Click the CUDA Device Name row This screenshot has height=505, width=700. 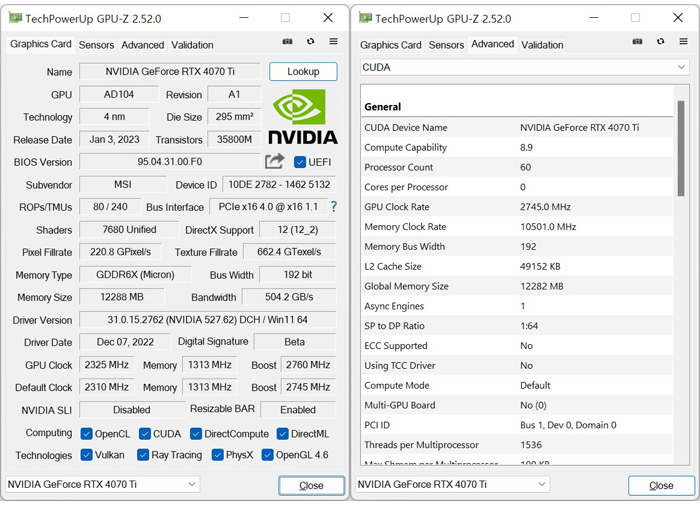[x=517, y=127]
